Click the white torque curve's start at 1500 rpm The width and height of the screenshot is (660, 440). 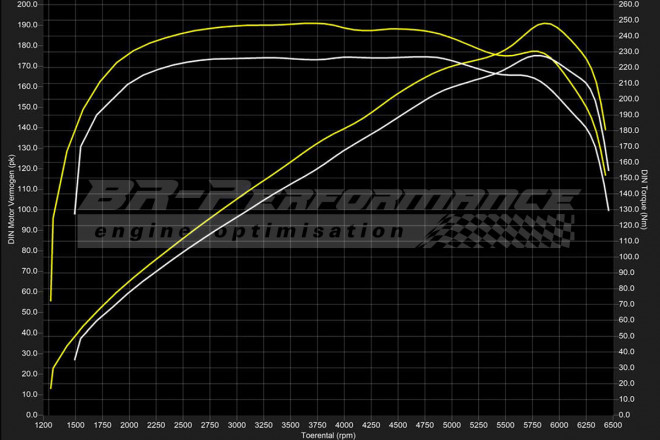[x=75, y=213]
